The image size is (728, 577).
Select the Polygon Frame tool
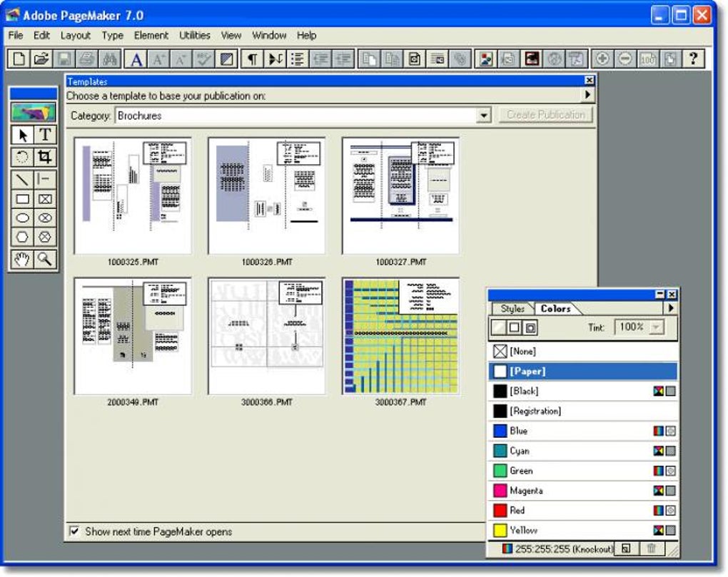44,237
